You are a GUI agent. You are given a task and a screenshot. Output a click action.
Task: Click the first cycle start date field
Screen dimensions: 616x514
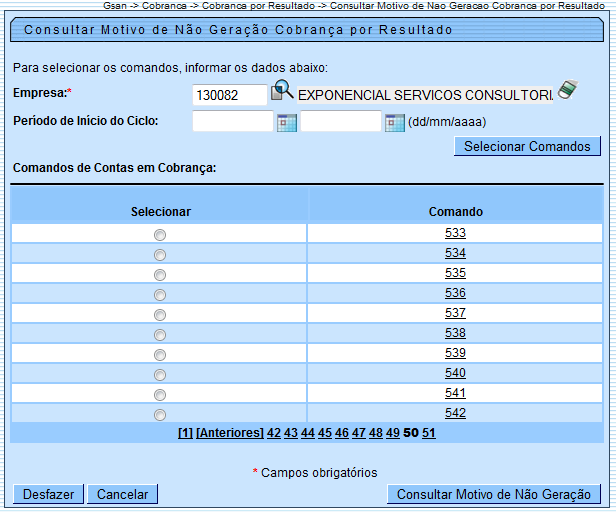point(232,122)
